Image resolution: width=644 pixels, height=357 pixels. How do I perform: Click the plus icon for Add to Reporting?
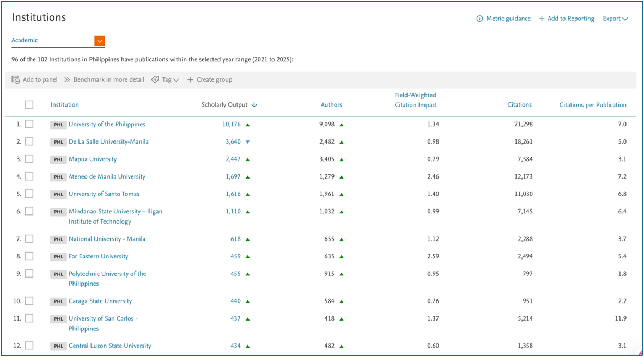[x=542, y=19]
